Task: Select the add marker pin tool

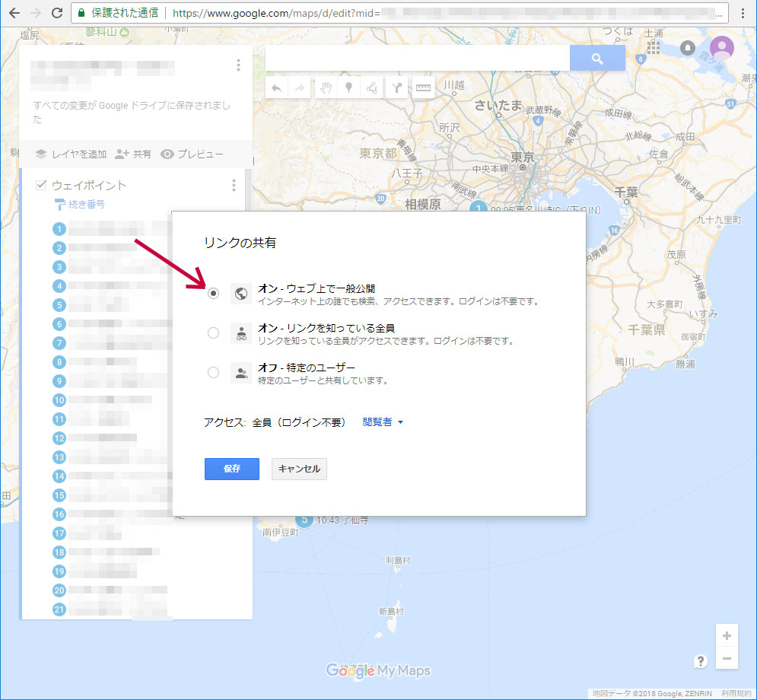Action: 348,87
